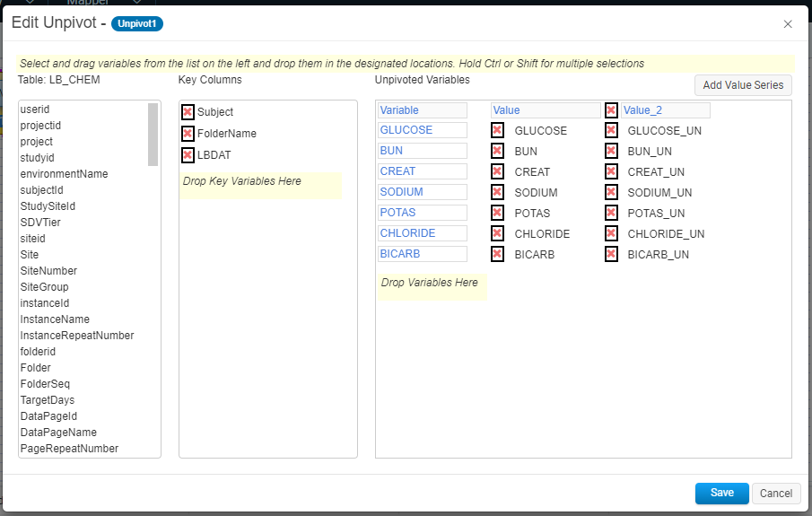The width and height of the screenshot is (812, 516).
Task: Edit the Variable column name field
Action: pos(422,109)
